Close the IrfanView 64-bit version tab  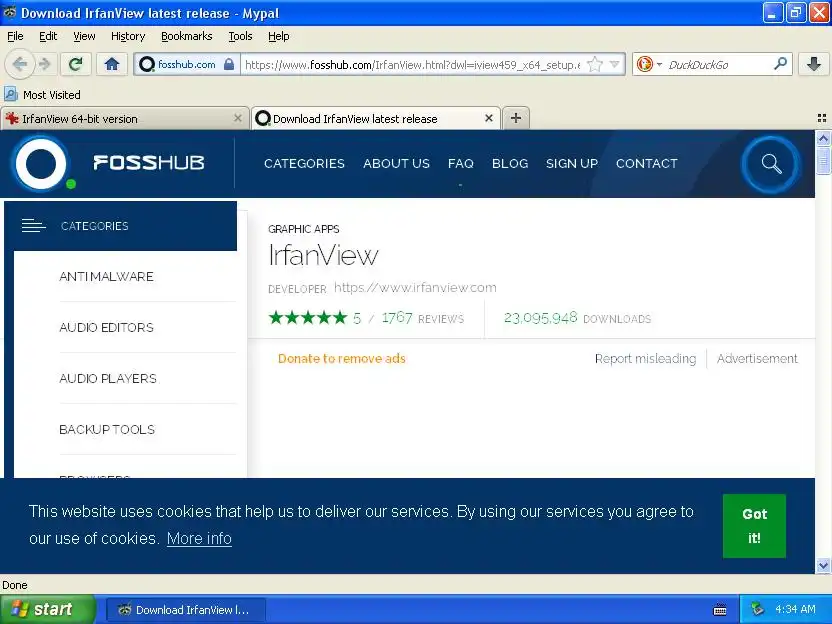point(238,118)
